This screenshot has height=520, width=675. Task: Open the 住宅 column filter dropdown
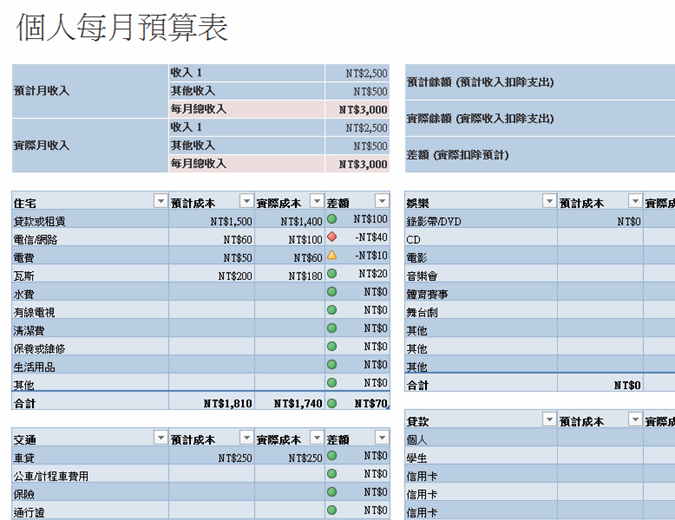tap(160, 201)
